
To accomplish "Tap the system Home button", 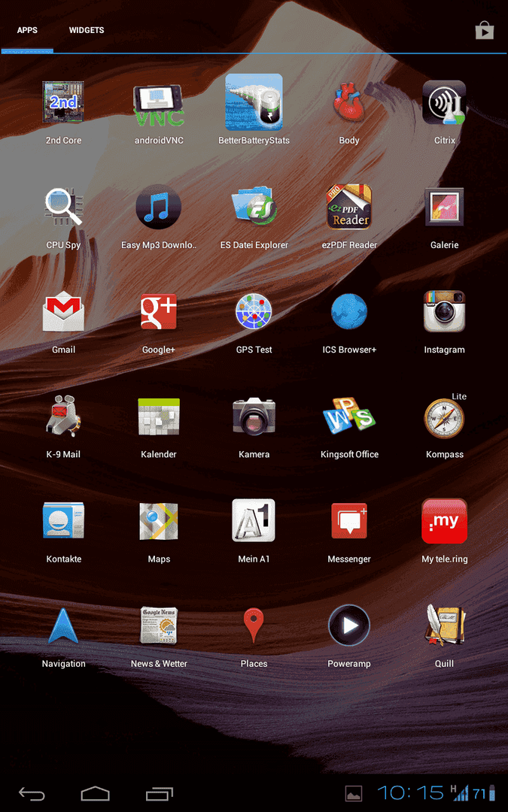I will point(96,793).
